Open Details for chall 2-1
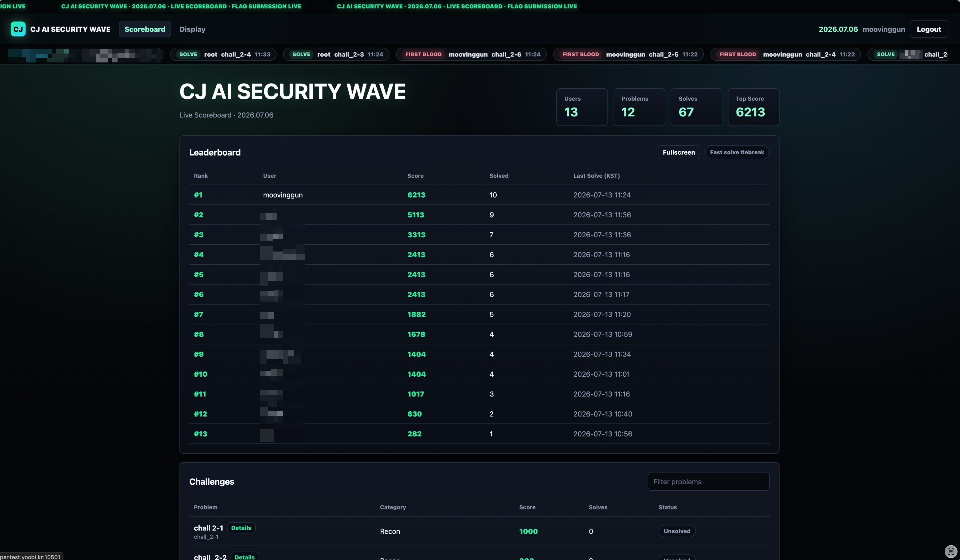This screenshot has width=960, height=560. point(241,528)
